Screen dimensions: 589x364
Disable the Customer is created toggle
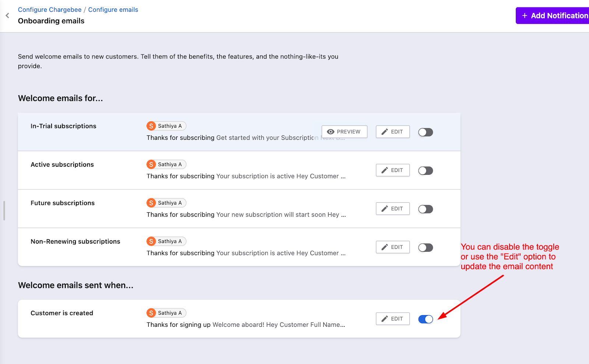(x=426, y=319)
